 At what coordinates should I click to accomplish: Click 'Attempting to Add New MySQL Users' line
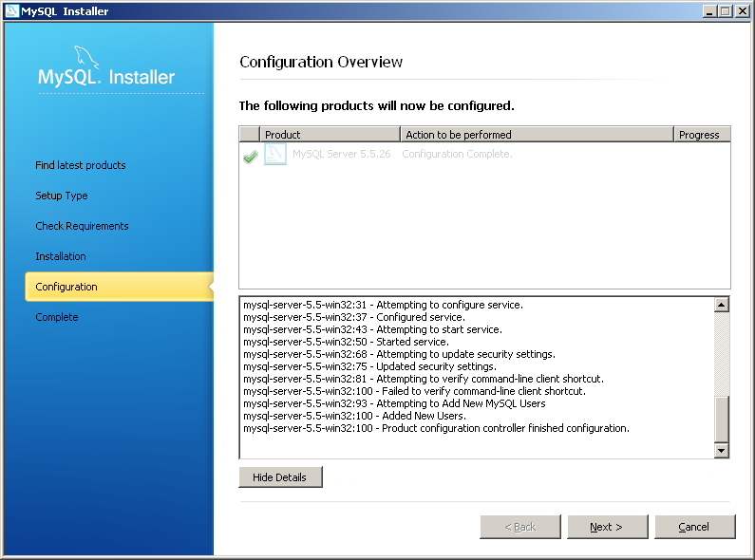[x=394, y=403]
